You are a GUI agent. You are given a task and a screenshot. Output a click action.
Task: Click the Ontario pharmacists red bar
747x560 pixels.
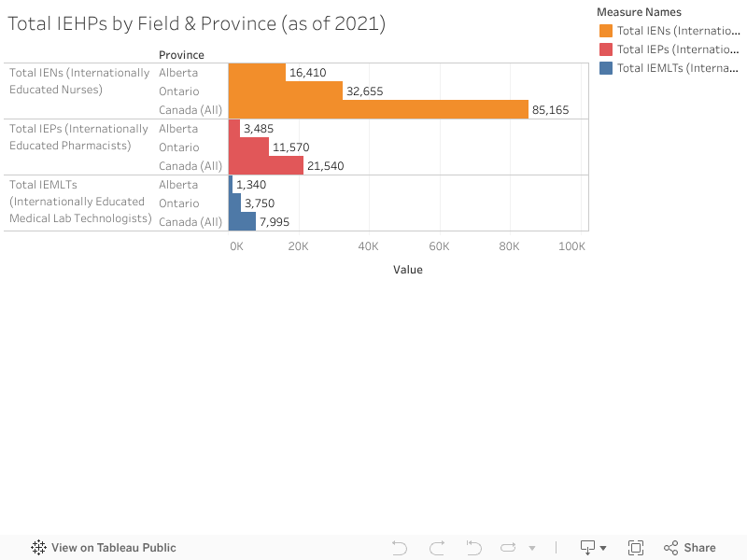248,147
